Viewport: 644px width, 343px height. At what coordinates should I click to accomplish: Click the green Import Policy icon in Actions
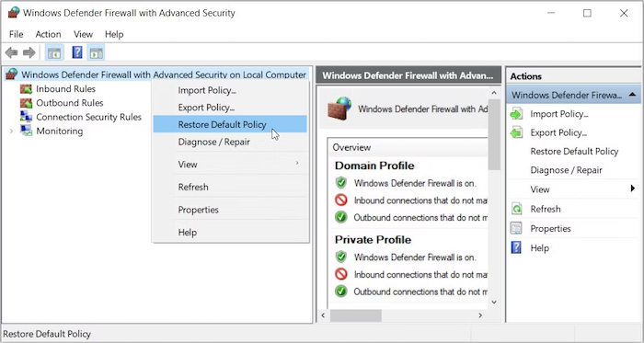pyautogui.click(x=516, y=114)
